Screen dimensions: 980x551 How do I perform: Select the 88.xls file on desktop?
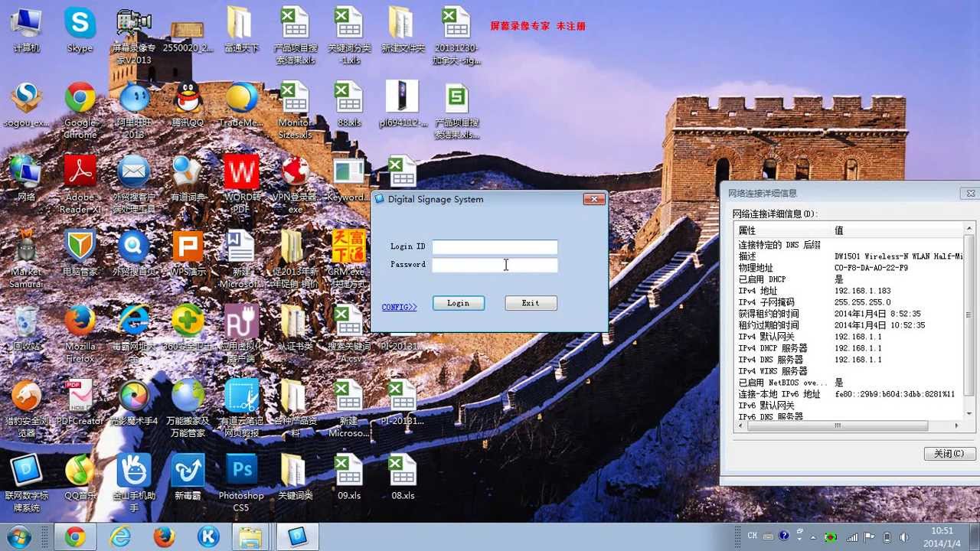coord(349,104)
